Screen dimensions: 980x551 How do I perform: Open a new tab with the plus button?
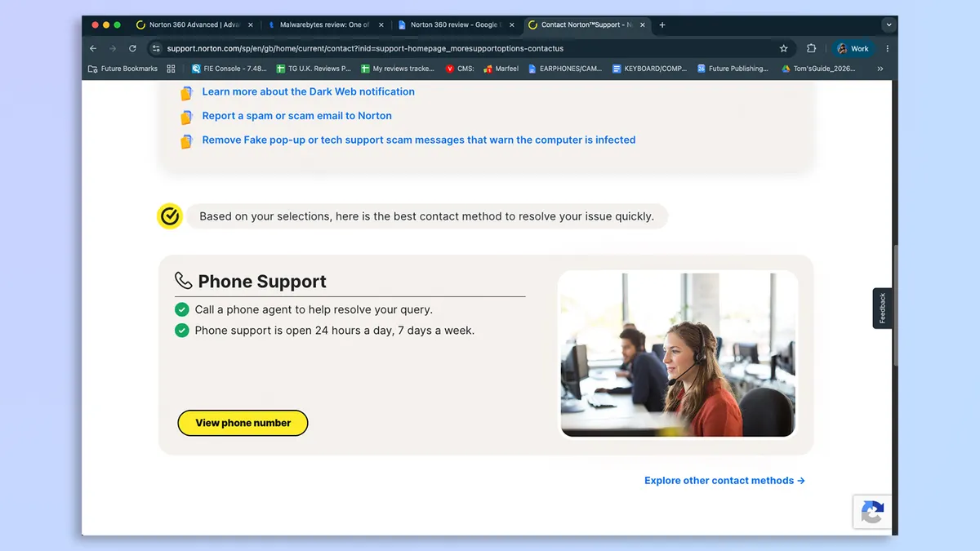point(662,24)
